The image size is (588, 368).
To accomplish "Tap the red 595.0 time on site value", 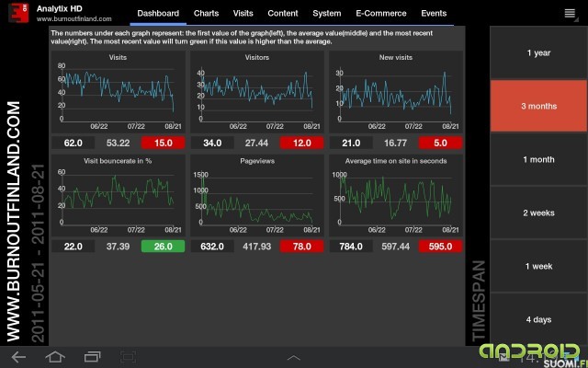I will click(x=440, y=247).
